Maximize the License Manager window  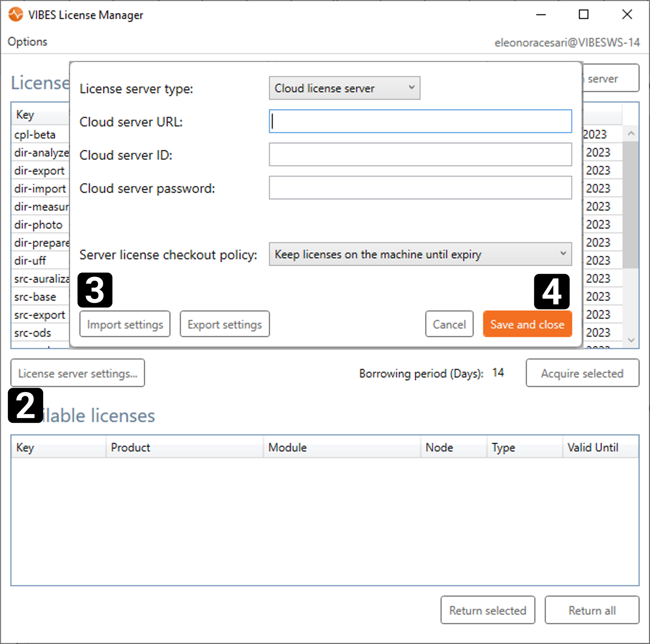[x=584, y=14]
